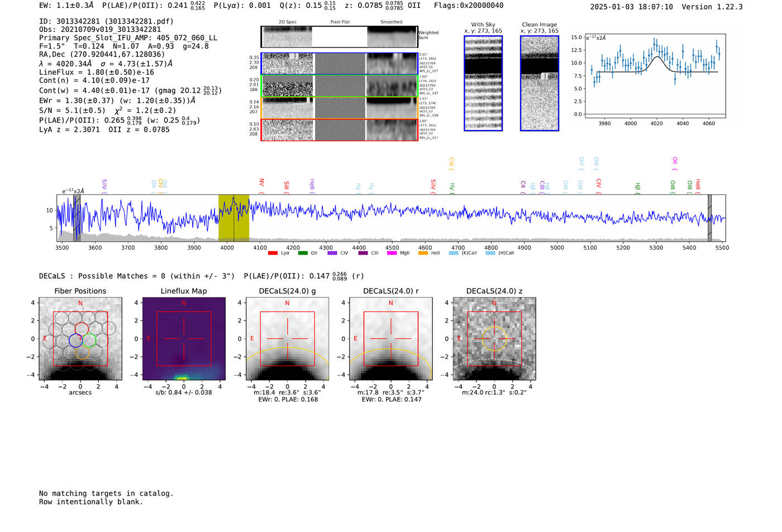The width and height of the screenshot is (782, 532).
Task: Click the red Lyα legend swatch
Action: coord(273,253)
